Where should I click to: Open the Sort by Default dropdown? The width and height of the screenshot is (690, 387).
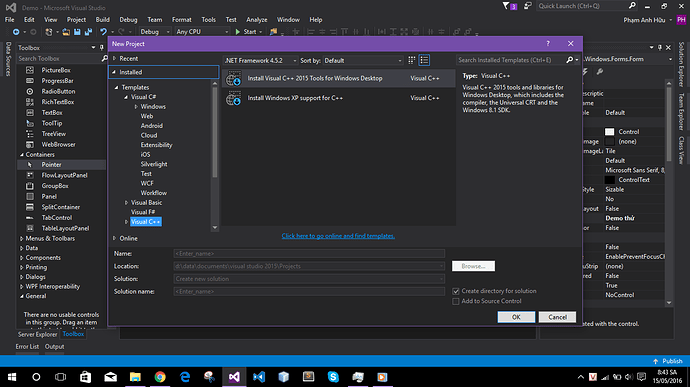363,60
